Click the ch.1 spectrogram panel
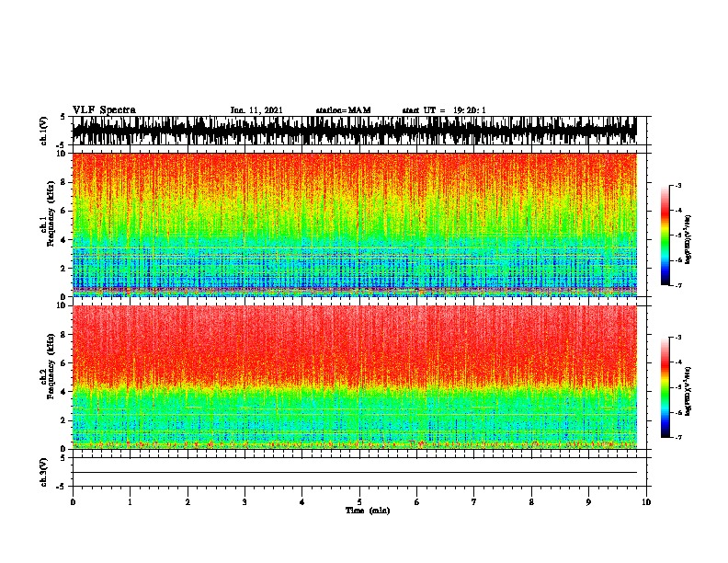This screenshot has height=563, width=728. [x=355, y=224]
